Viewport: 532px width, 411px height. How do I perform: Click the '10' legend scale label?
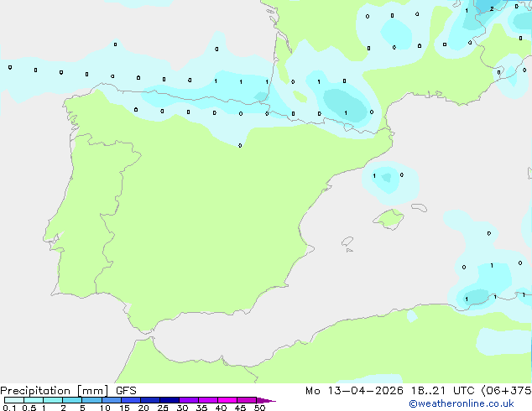tap(105, 408)
